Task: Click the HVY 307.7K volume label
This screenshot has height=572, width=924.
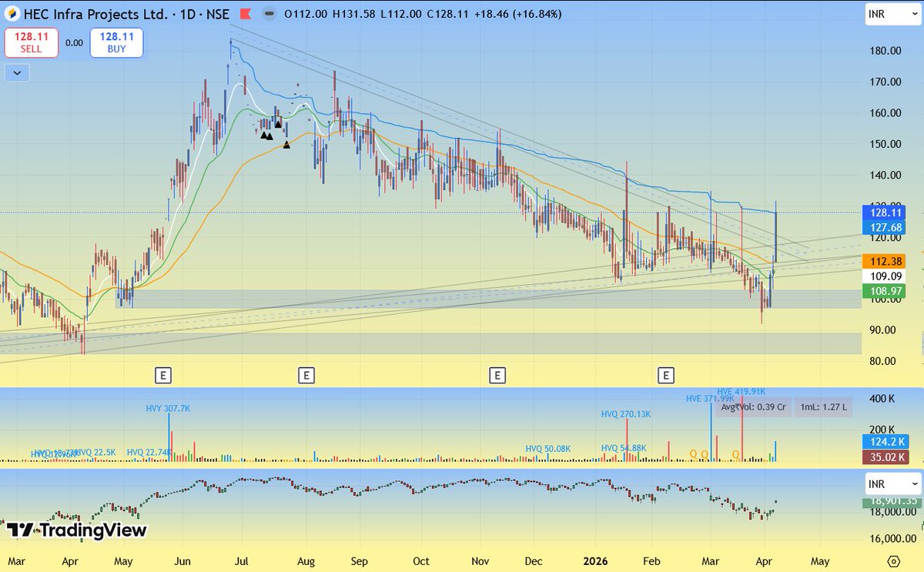Action: 168,408
